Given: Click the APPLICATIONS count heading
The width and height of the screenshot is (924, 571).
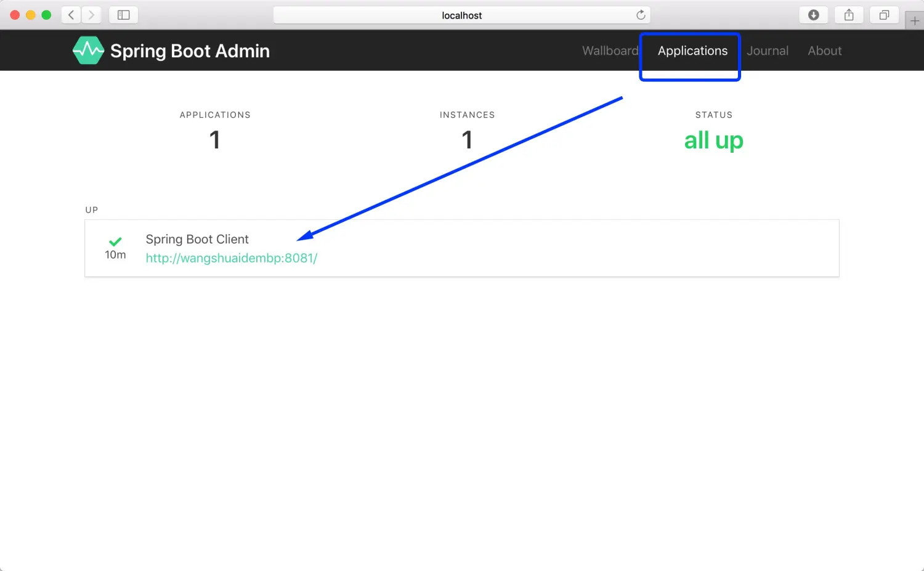Looking at the screenshot, I should tap(215, 115).
